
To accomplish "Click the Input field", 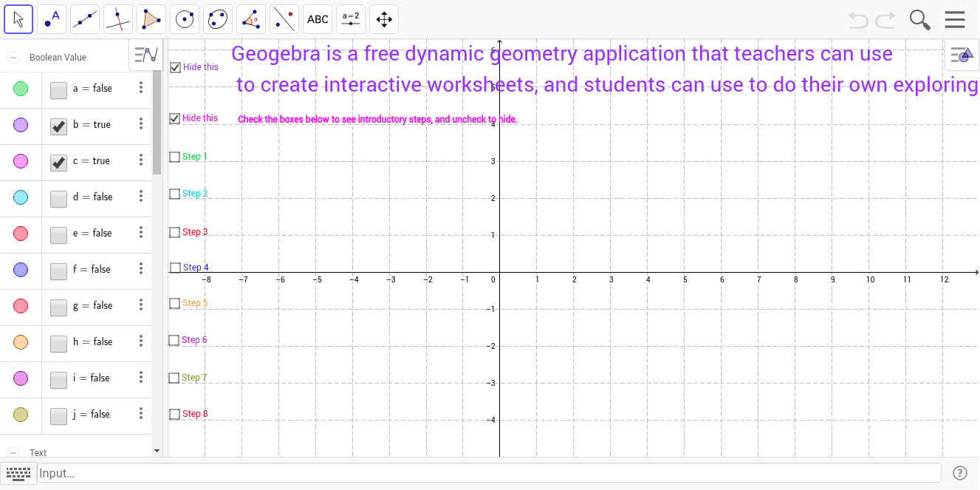I will [x=490, y=473].
